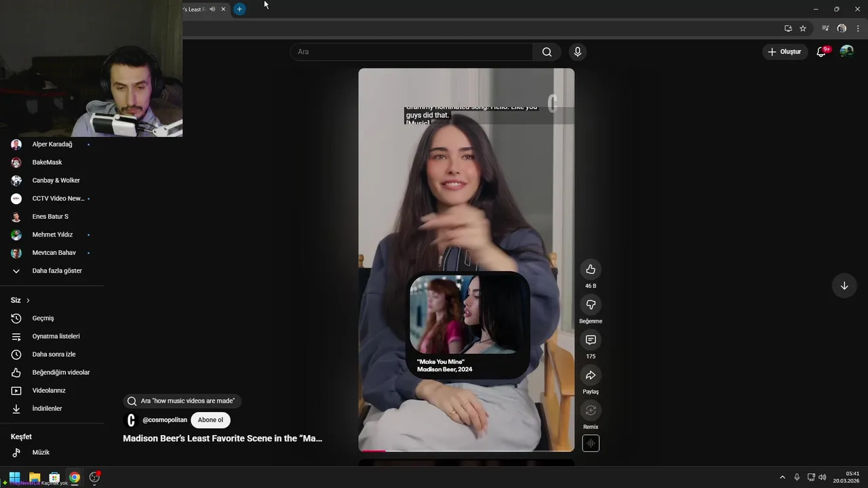Open Enes Batur S channel
The width and height of the screenshot is (868, 488).
[52, 216]
